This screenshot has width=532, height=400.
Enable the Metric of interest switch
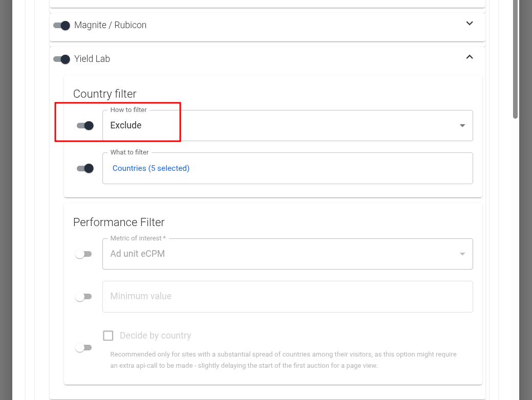tap(83, 254)
